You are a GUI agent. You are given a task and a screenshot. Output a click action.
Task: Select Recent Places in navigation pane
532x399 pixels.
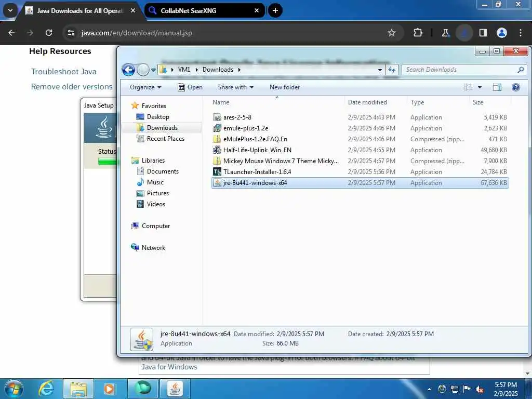160,138
